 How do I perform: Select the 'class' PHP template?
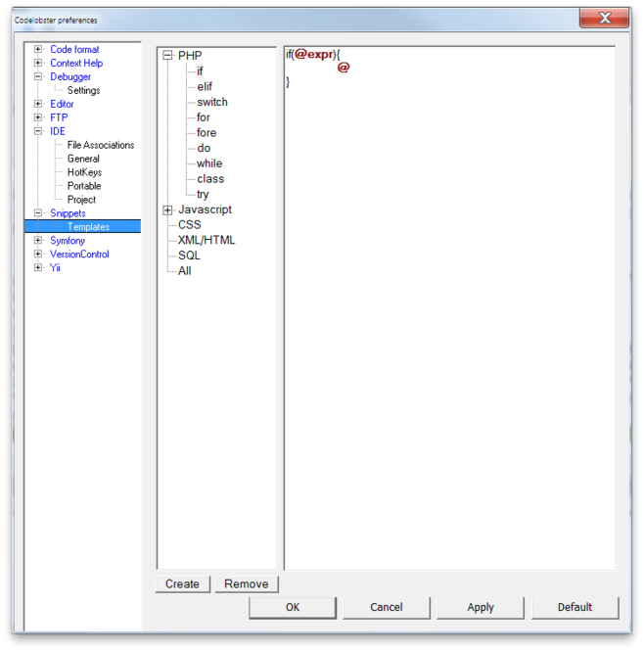click(210, 178)
